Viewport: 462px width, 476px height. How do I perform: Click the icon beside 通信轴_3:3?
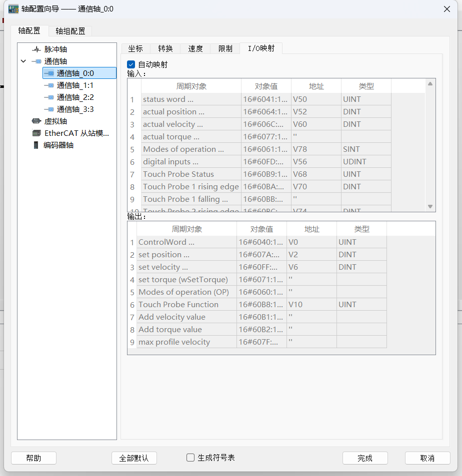coord(49,109)
